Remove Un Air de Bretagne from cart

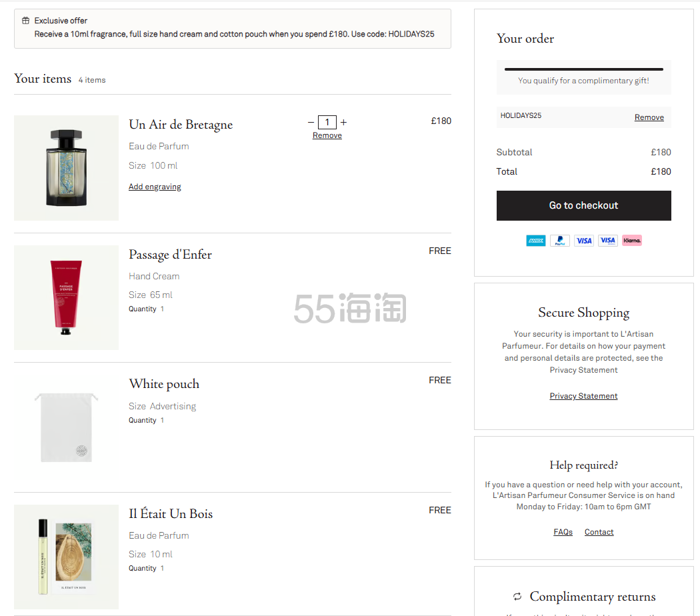(x=327, y=135)
